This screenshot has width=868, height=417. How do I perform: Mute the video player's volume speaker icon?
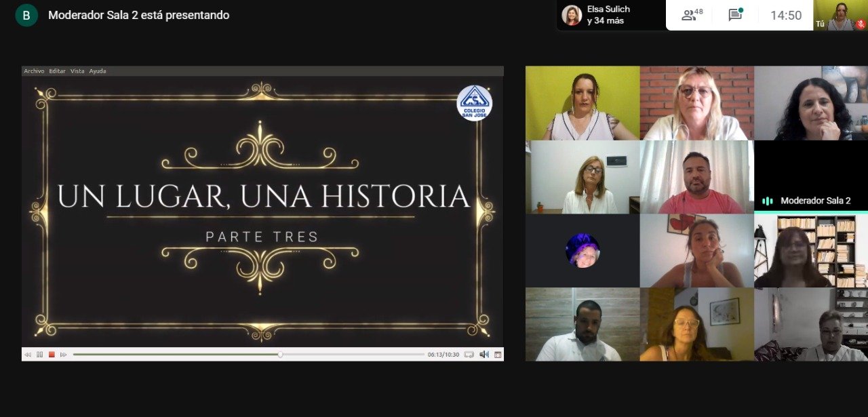tap(484, 355)
